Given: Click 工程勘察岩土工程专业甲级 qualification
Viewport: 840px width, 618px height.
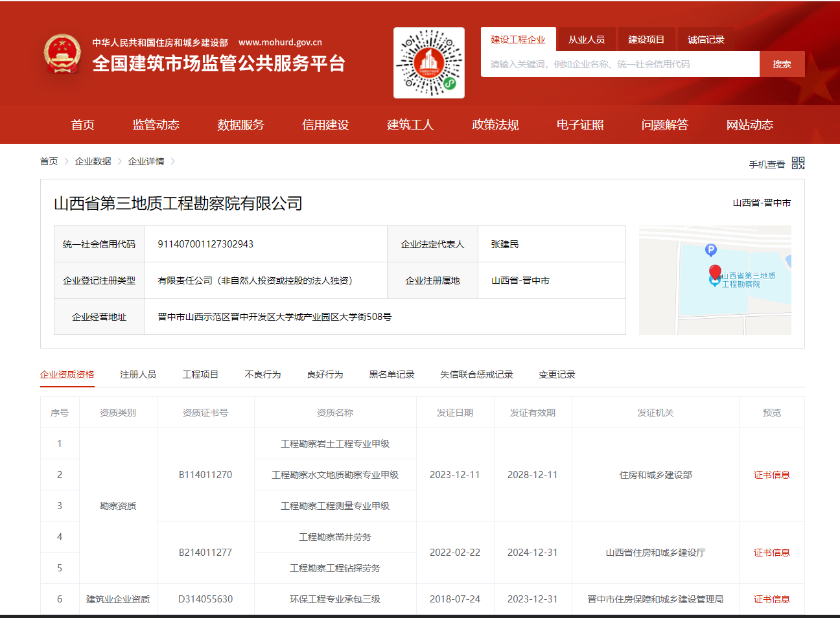Looking at the screenshot, I should (x=335, y=444).
